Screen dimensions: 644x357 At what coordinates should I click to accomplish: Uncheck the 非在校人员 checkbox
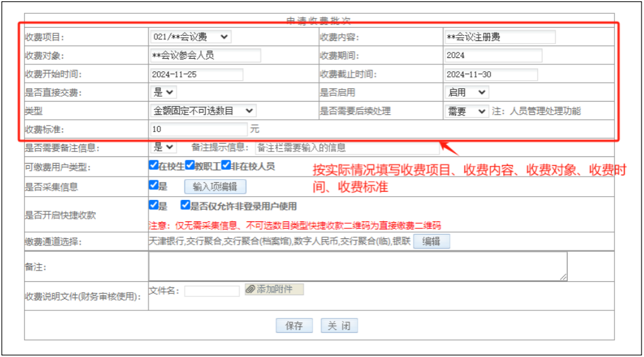226,166
